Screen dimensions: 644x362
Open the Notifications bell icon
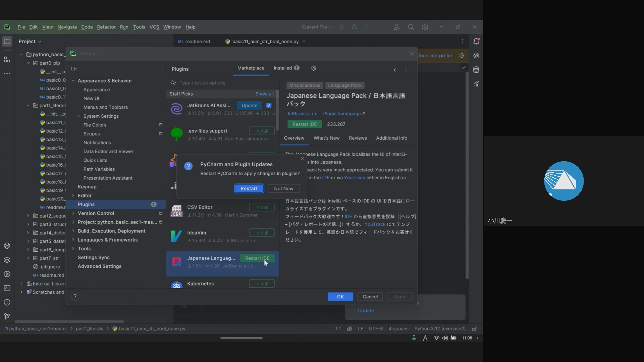coord(476,41)
